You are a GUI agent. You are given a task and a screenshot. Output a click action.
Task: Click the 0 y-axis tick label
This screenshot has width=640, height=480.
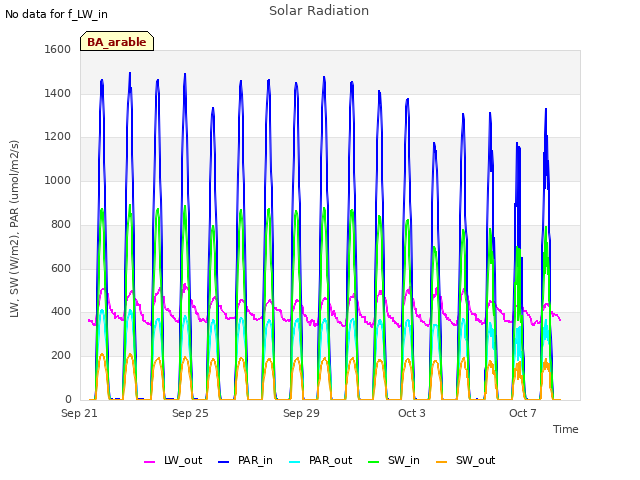click(x=68, y=399)
